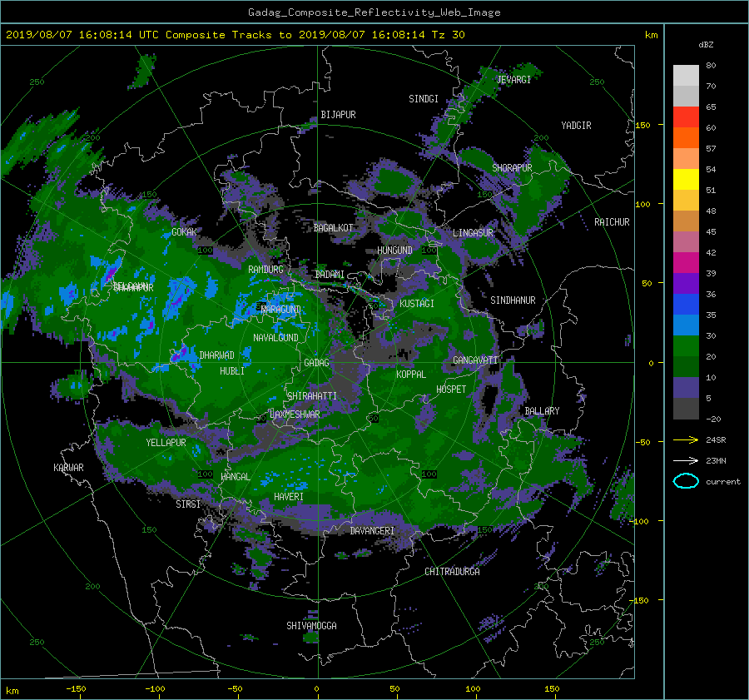749x700 pixels.
Task: Click the BAGALKOT city label
Action: pyautogui.click(x=333, y=228)
